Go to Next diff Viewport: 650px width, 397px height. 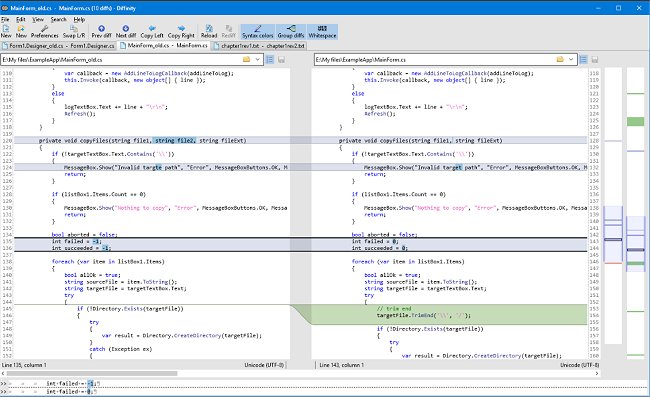click(126, 31)
